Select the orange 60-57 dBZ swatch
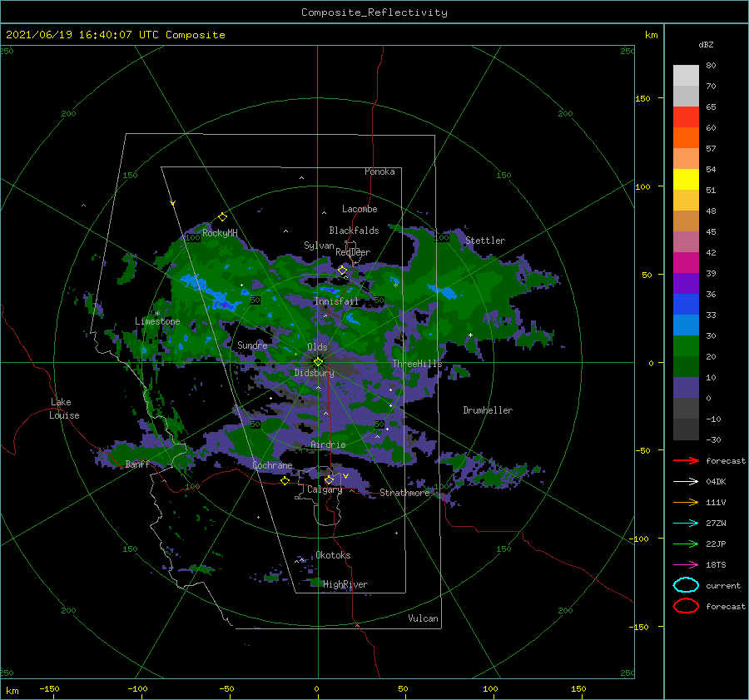749x700 pixels. (x=686, y=137)
